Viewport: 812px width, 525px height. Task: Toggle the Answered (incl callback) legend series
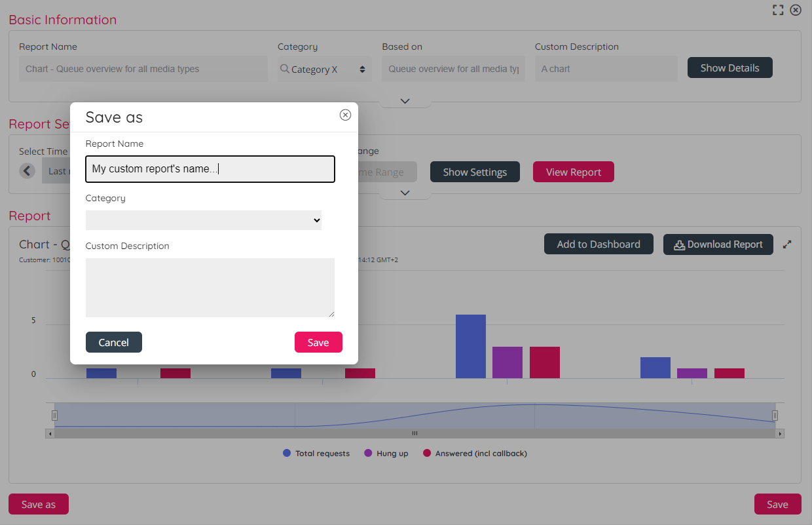475,454
